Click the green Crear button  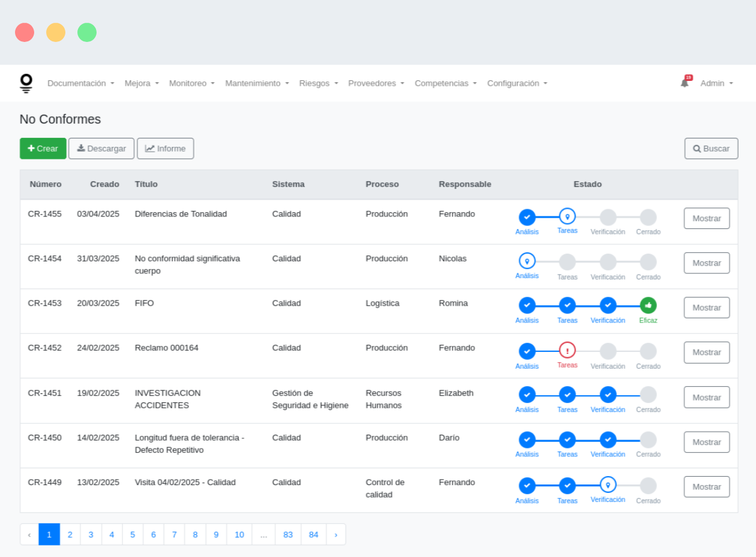click(43, 149)
